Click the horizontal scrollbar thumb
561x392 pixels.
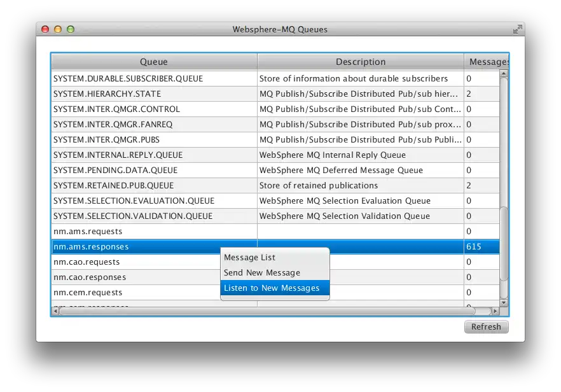tap(267, 311)
